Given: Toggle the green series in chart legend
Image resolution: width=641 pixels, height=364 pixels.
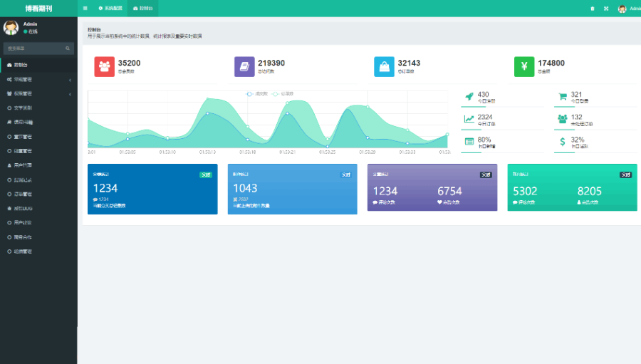Looking at the screenshot, I should point(283,94).
